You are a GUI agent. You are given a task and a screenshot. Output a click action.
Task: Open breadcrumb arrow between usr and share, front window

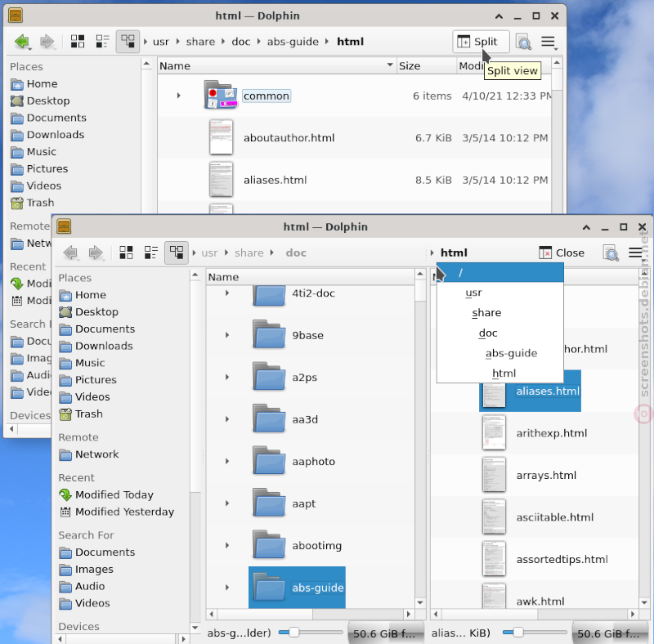pos(226,253)
